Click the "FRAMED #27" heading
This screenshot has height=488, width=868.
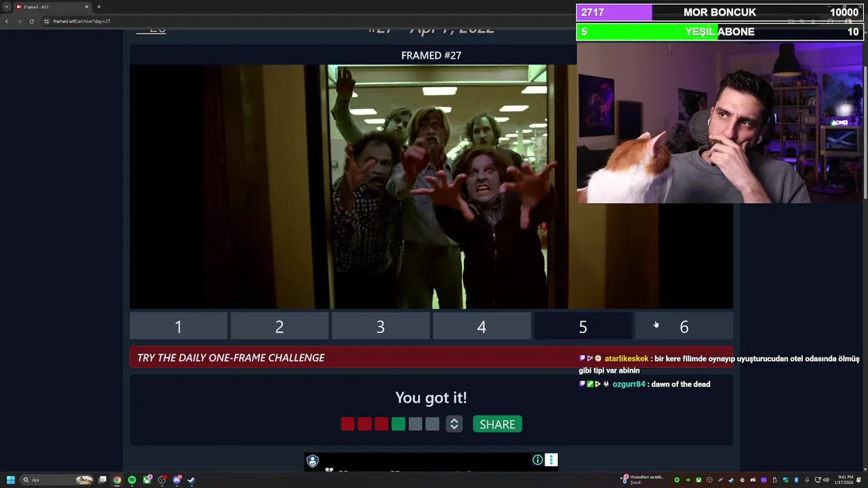pyautogui.click(x=431, y=56)
